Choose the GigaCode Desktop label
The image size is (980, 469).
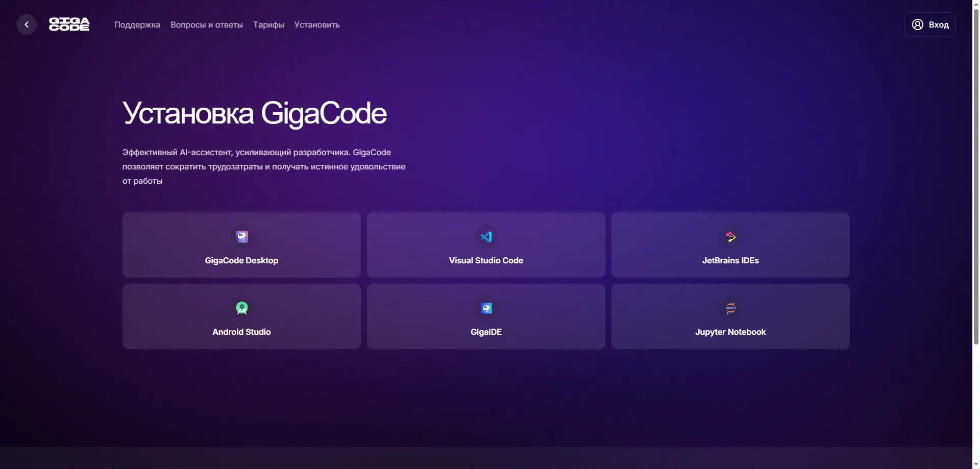pyautogui.click(x=241, y=260)
